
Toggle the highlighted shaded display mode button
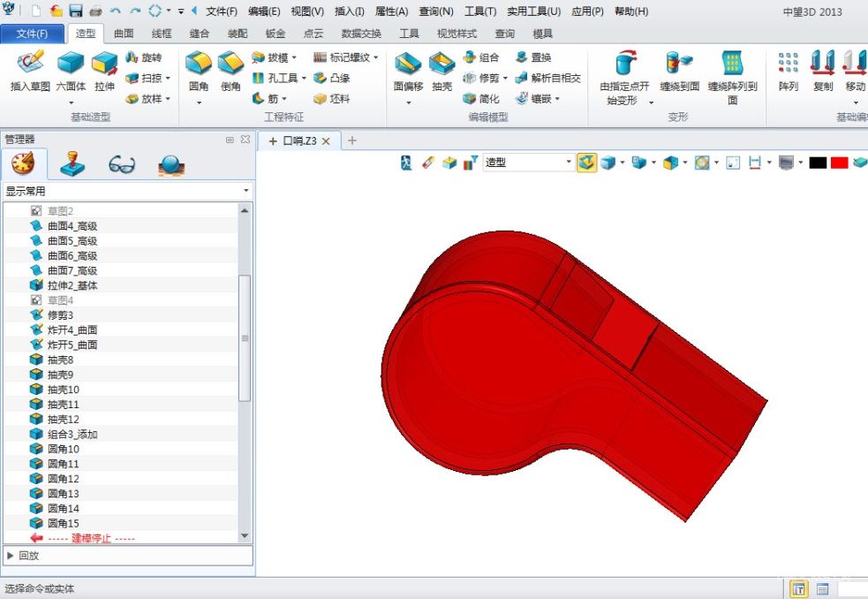(x=586, y=163)
